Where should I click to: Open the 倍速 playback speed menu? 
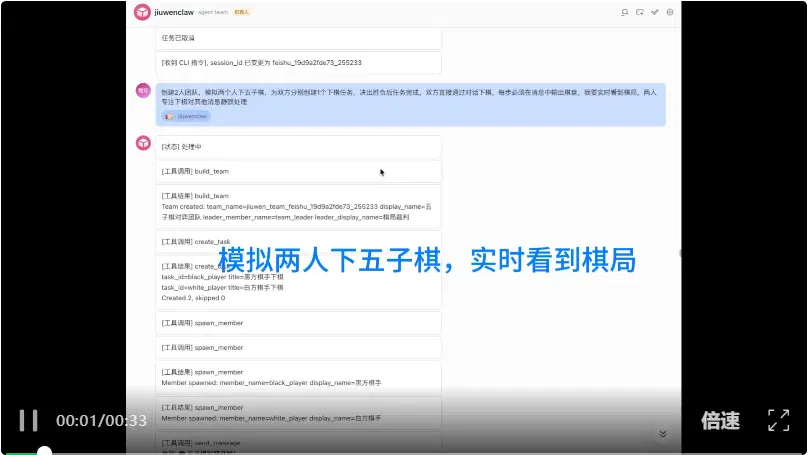tap(720, 420)
